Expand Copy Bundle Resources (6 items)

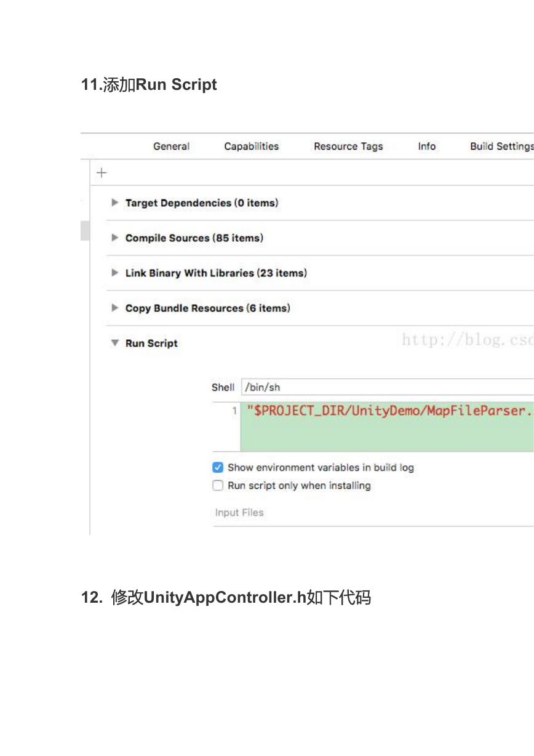point(114,308)
